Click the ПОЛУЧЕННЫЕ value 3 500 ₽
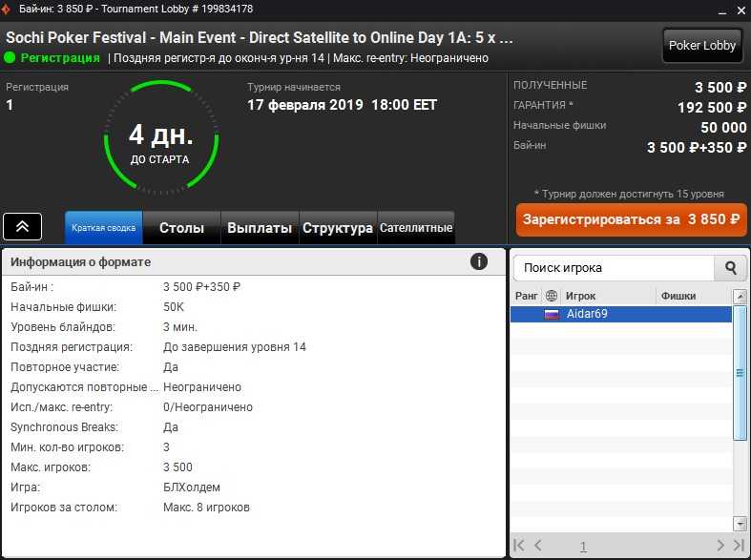Screen dimensions: 751x560 (720, 88)
